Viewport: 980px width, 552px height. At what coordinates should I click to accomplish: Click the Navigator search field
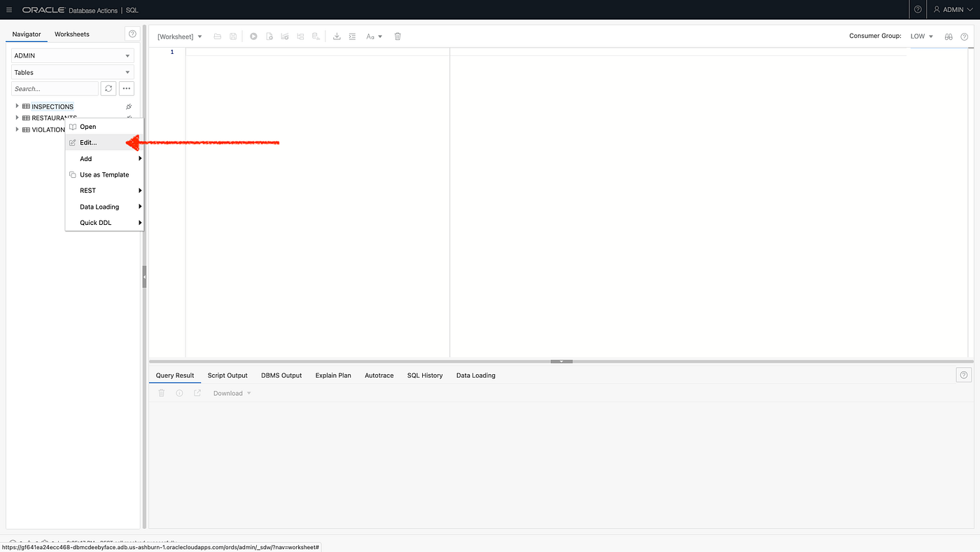click(55, 89)
